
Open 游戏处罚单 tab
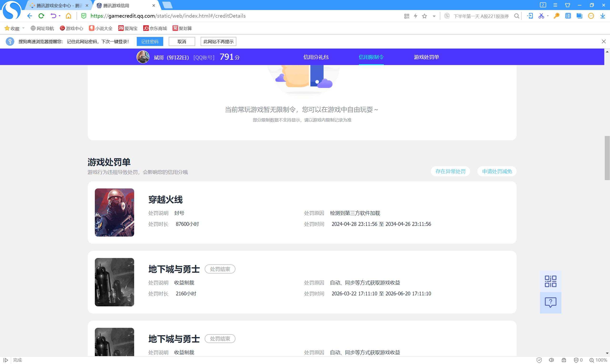426,57
